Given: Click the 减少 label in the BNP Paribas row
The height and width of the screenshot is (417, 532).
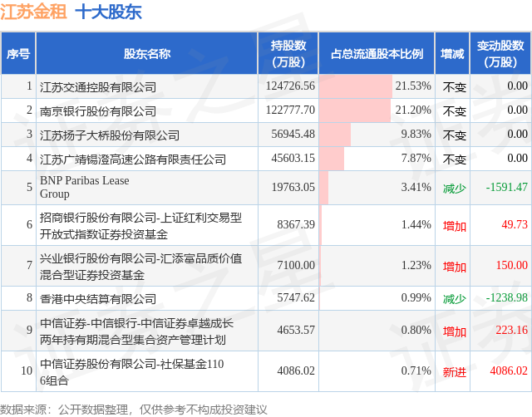Looking at the screenshot, I should click(x=455, y=189).
